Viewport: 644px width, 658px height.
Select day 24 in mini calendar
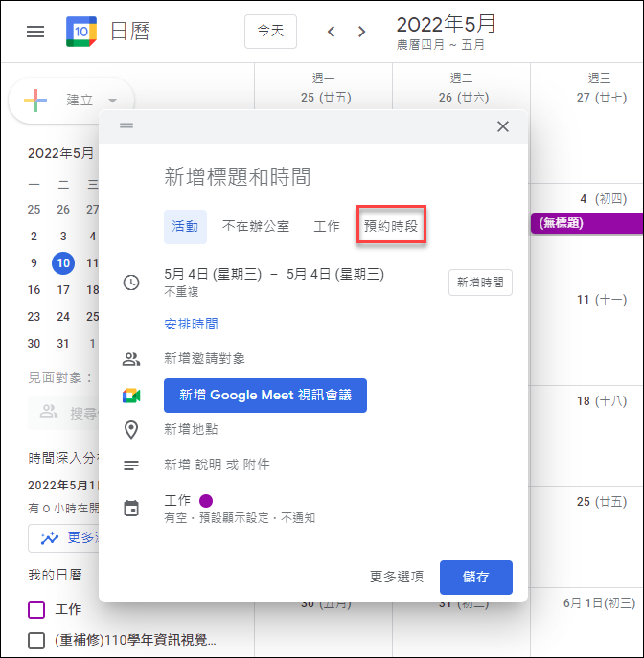tap(63, 317)
